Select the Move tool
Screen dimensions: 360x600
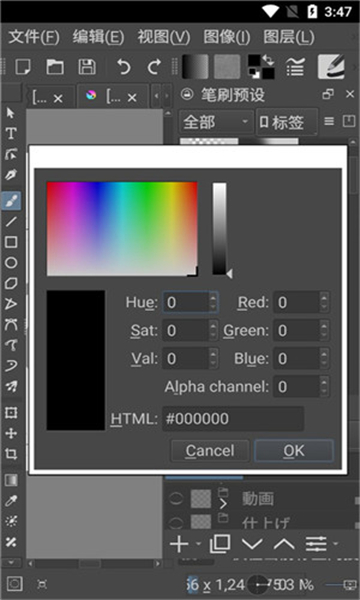[x=11, y=433]
